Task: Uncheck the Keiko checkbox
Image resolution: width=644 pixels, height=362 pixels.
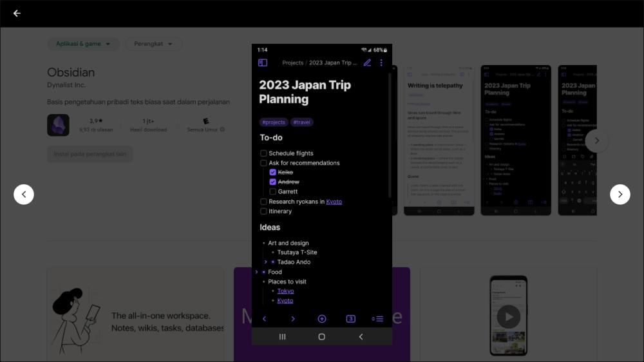Action: (x=272, y=172)
